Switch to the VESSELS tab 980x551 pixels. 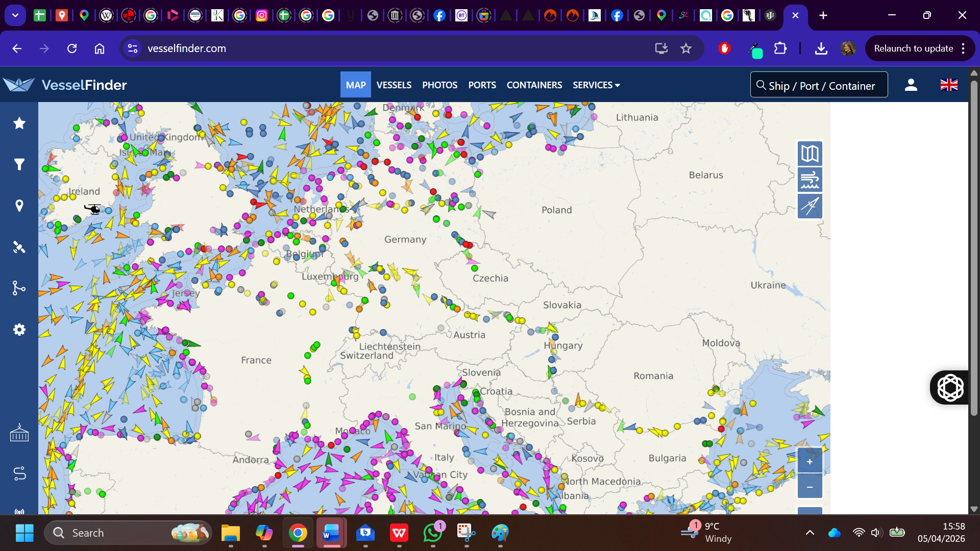[x=394, y=85]
